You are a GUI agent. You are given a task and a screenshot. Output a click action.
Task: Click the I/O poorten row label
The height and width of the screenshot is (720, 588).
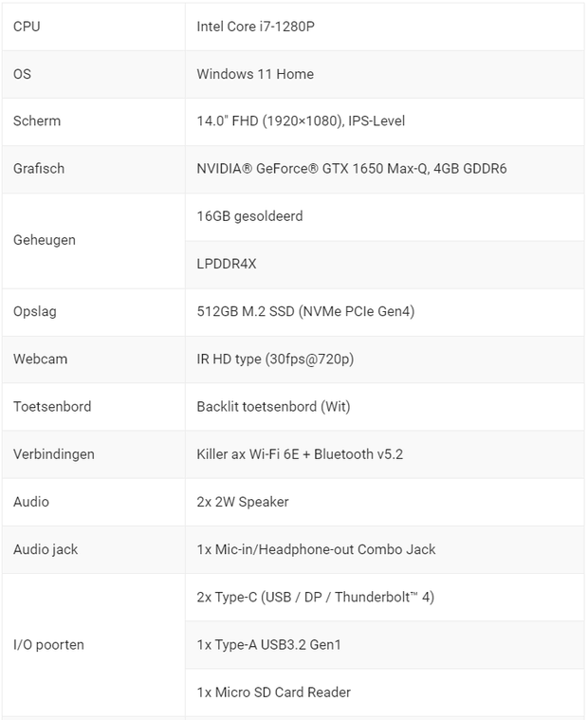[x=48, y=645]
